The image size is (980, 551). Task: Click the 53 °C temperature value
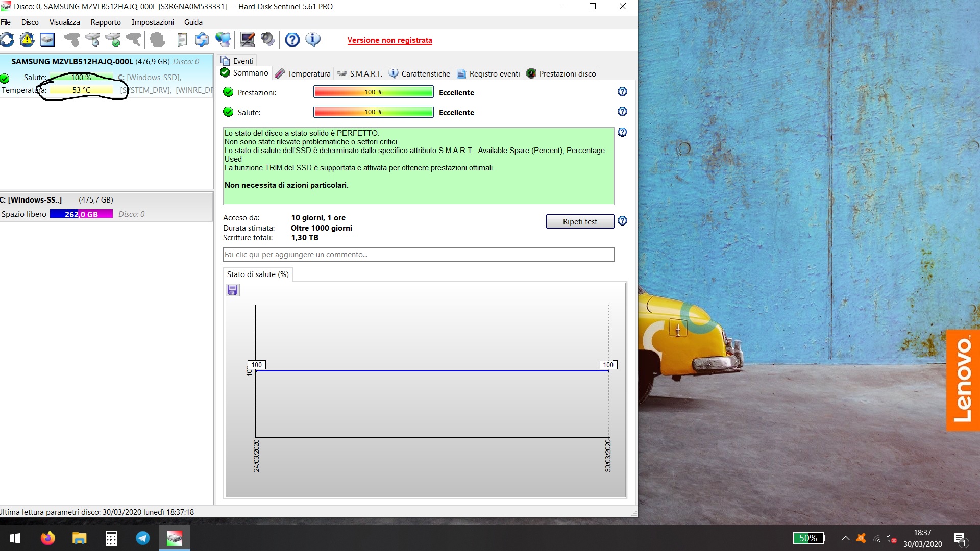(x=81, y=90)
